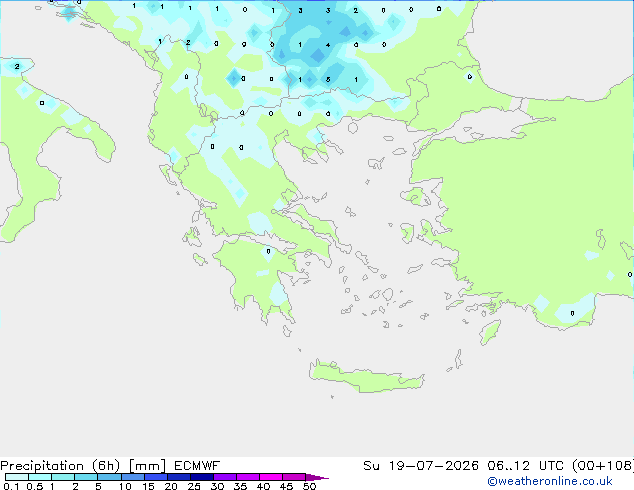Click the legend value label '50'
Image resolution: width=634 pixels, height=490 pixels.
309,486
